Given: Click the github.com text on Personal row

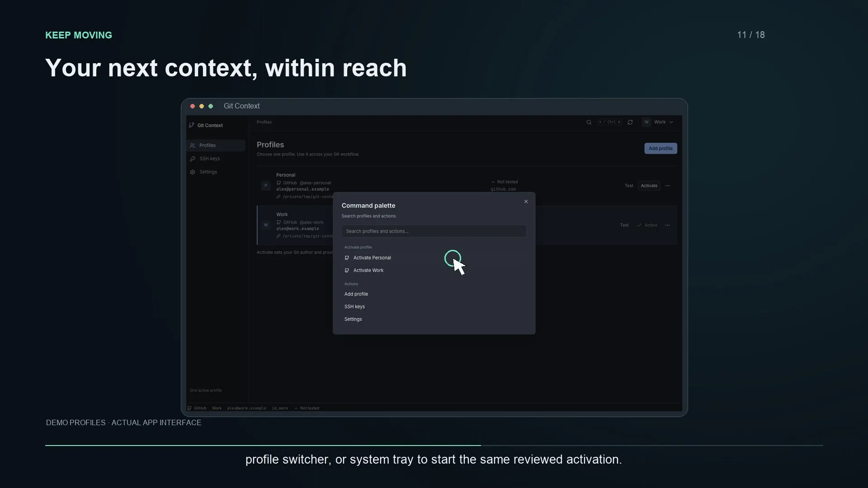Looking at the screenshot, I should pyautogui.click(x=503, y=189).
